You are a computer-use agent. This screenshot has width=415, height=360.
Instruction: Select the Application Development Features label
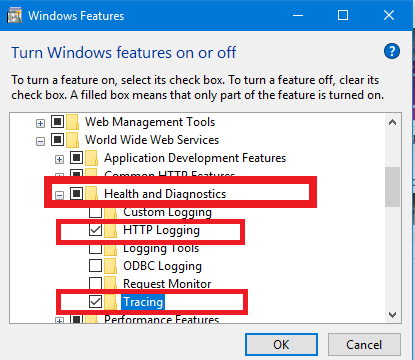pyautogui.click(x=195, y=158)
